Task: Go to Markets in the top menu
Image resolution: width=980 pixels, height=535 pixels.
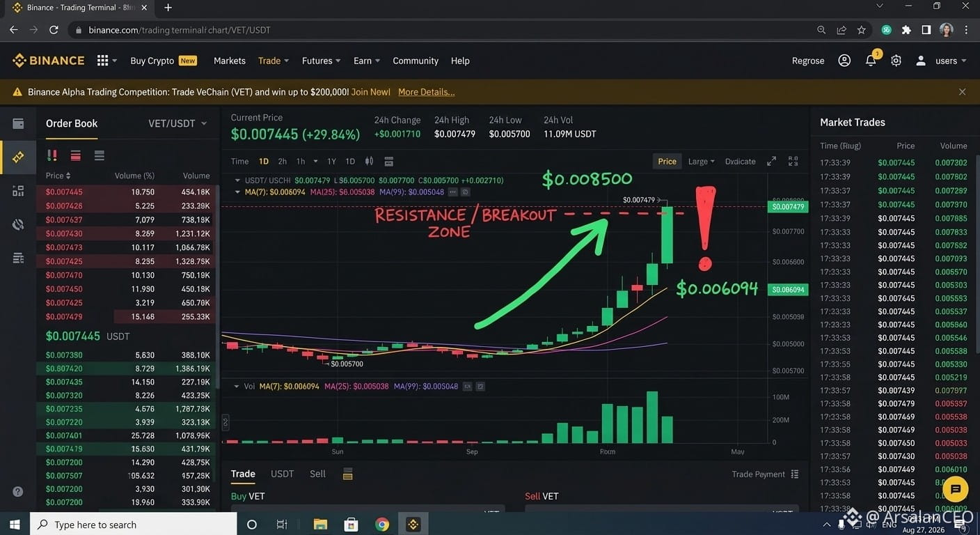Action: click(230, 61)
